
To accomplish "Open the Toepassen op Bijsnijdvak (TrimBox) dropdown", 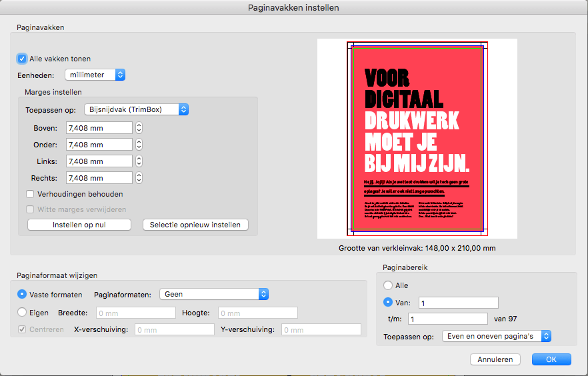I will tap(136, 109).
